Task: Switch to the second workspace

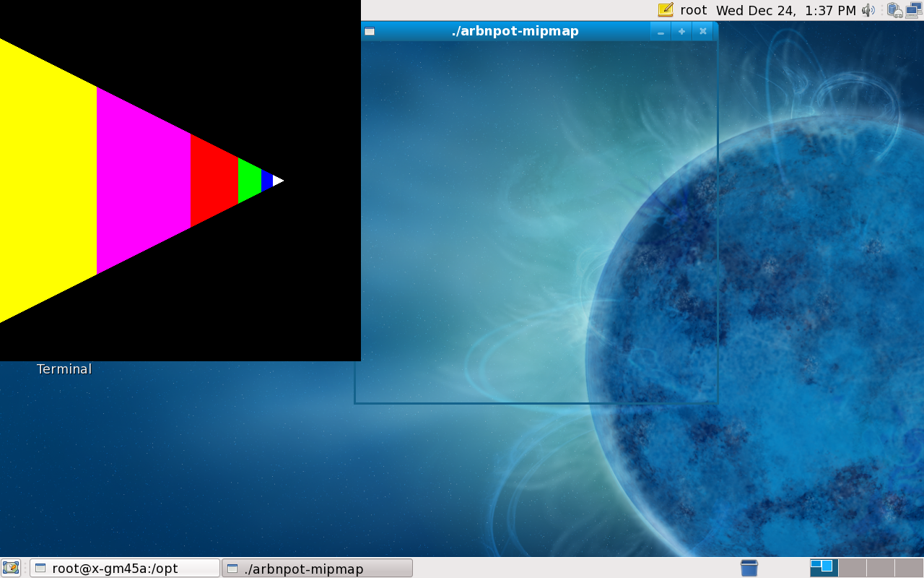Action: (852, 568)
